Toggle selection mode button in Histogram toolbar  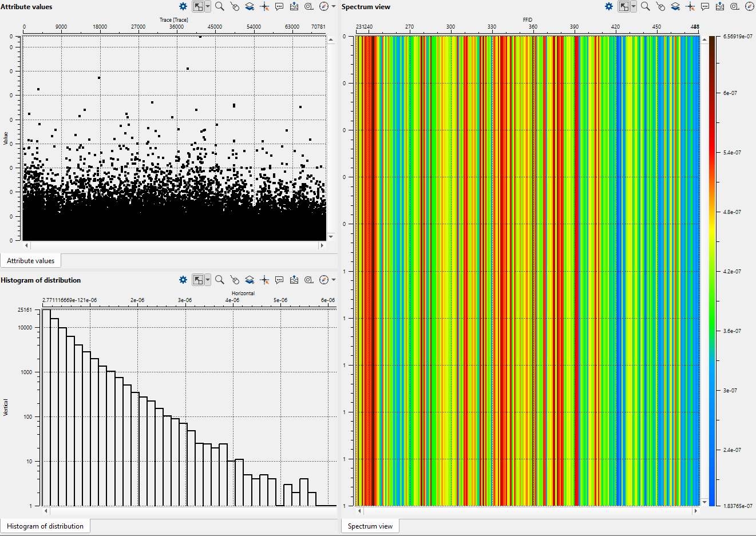198,280
